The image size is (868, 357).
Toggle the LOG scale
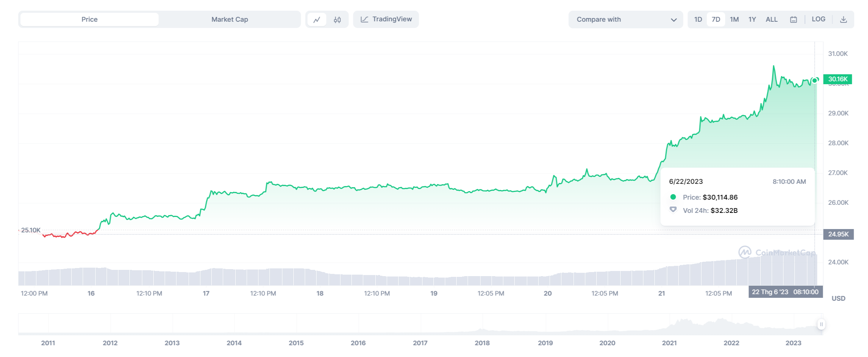(x=818, y=19)
